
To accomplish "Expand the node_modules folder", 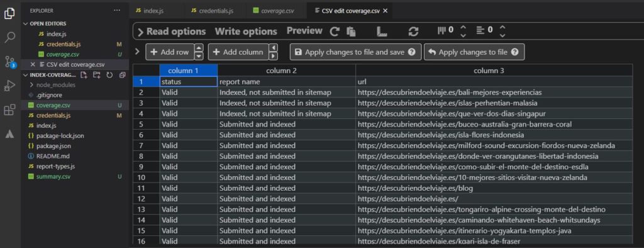I will click(x=53, y=85).
